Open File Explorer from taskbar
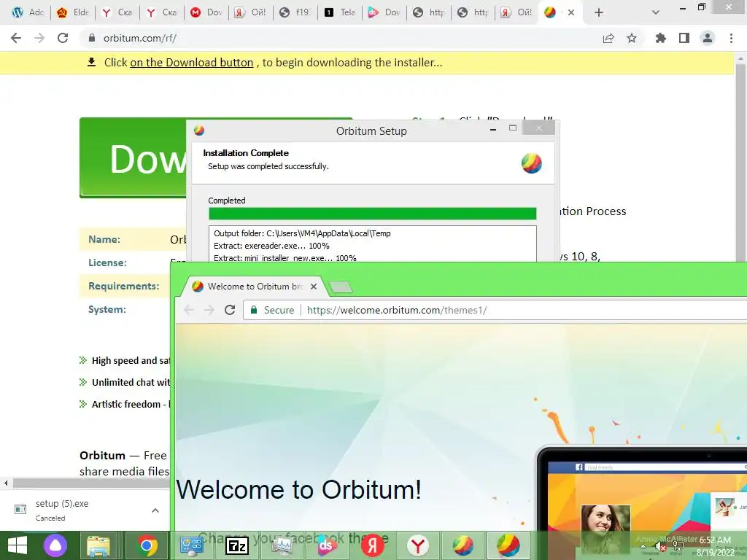This screenshot has width=747, height=560. click(98, 545)
